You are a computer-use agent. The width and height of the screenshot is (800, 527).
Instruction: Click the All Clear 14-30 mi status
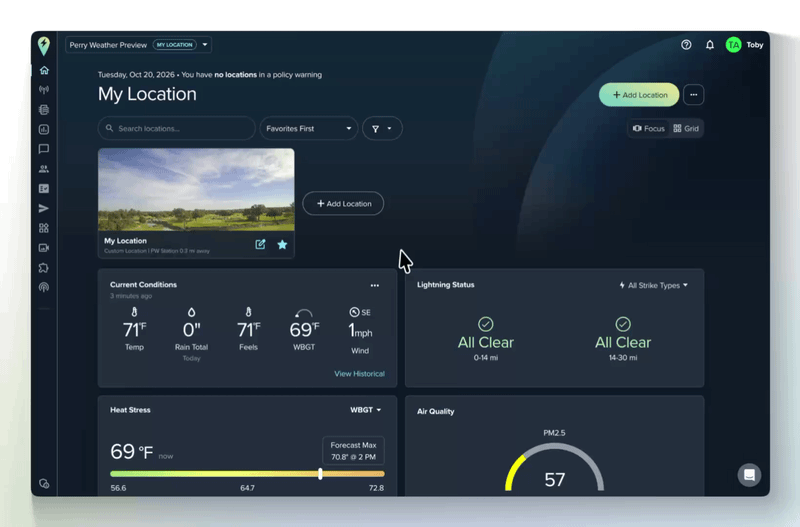tap(623, 339)
